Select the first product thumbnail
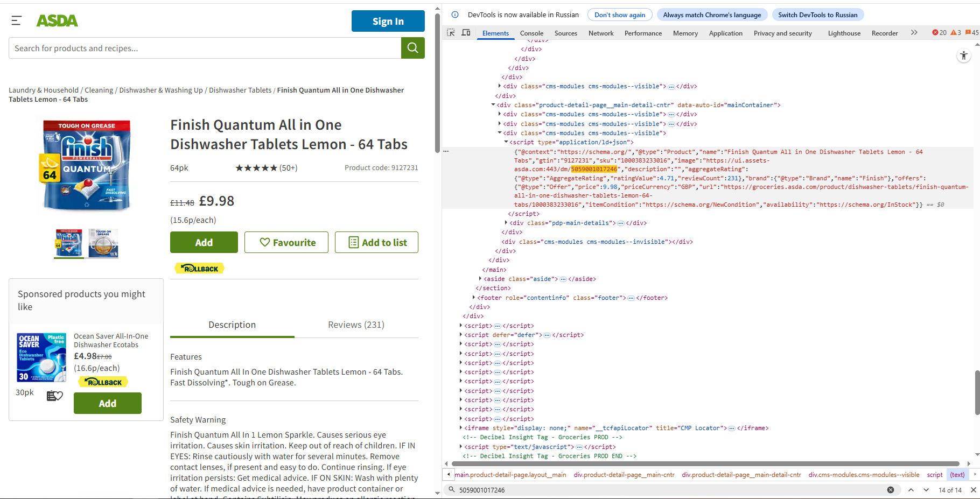Image resolution: width=980 pixels, height=499 pixels. (x=69, y=243)
